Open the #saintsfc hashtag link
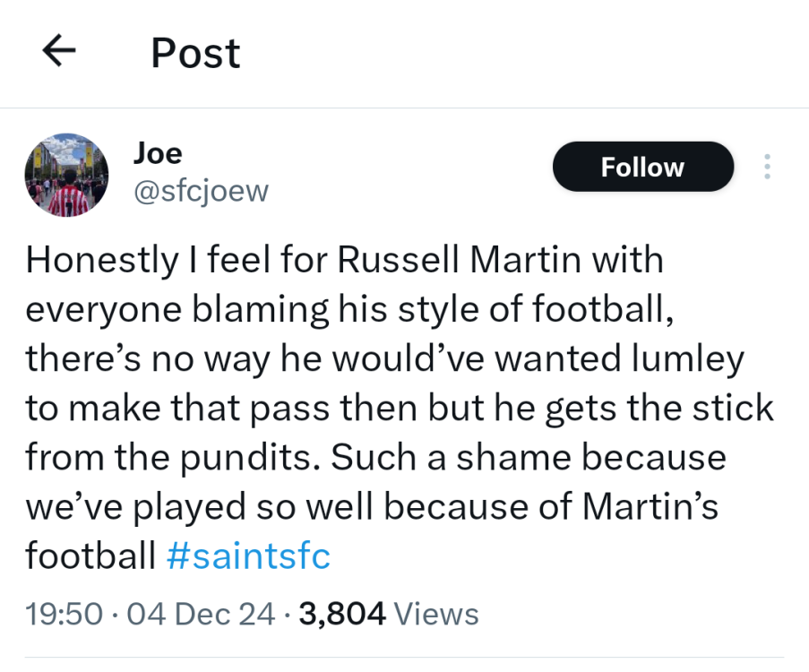Screen dimensions: 809x672 click(x=248, y=556)
